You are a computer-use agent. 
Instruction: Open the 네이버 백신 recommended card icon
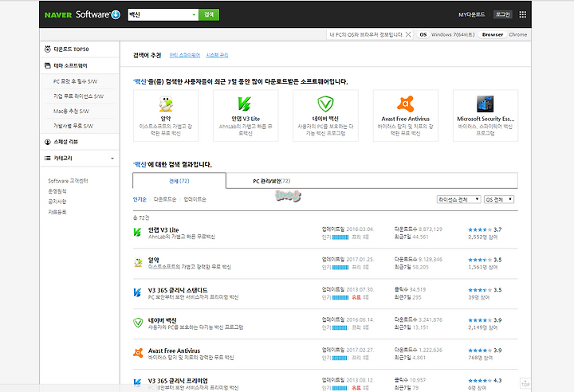point(325,104)
